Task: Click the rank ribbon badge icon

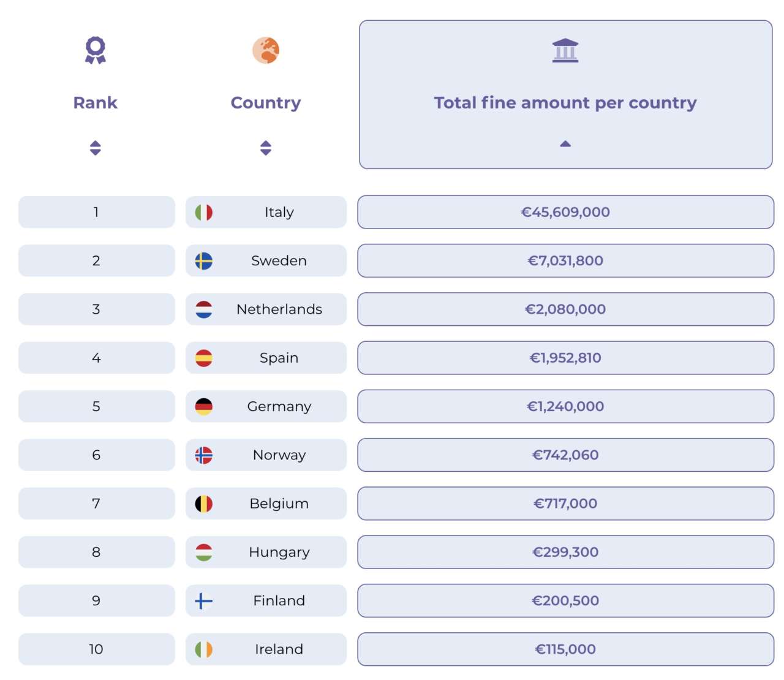Action: (x=95, y=50)
